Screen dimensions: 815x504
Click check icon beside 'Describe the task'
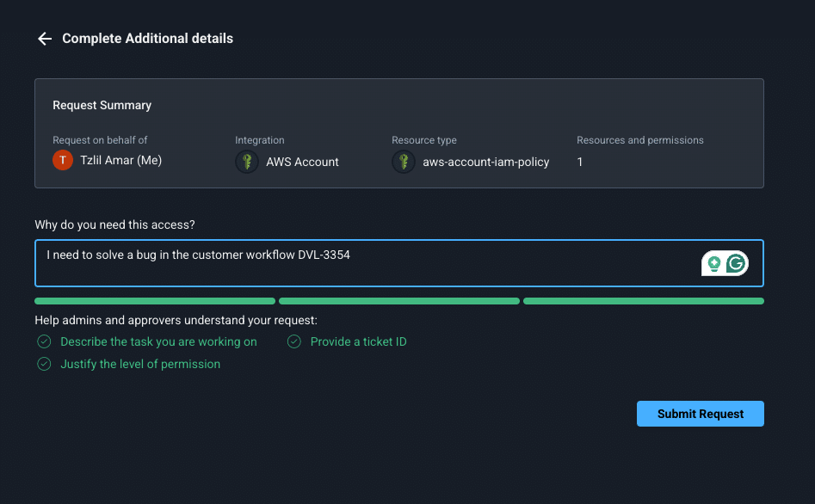pyautogui.click(x=44, y=342)
